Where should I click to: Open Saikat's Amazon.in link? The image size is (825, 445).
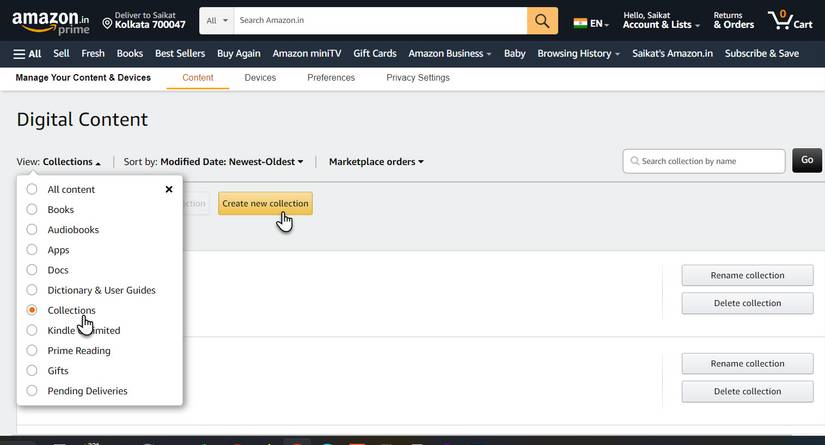point(672,54)
